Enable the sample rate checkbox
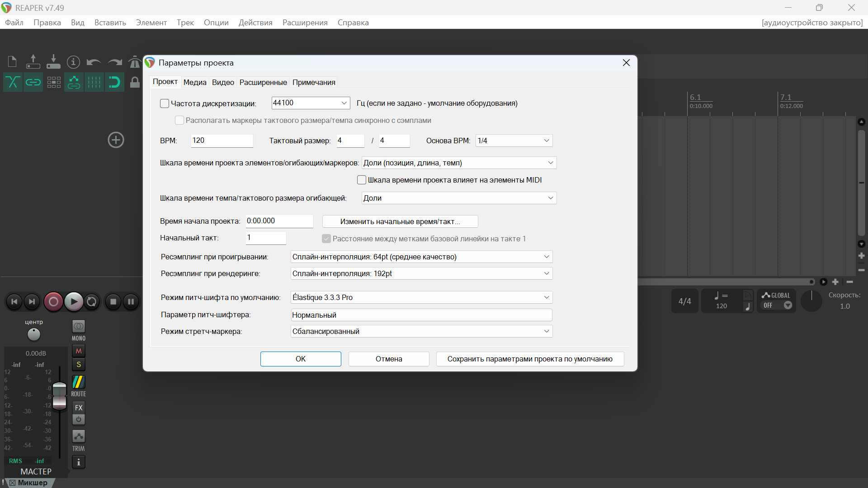This screenshot has height=488, width=868. 165,103
